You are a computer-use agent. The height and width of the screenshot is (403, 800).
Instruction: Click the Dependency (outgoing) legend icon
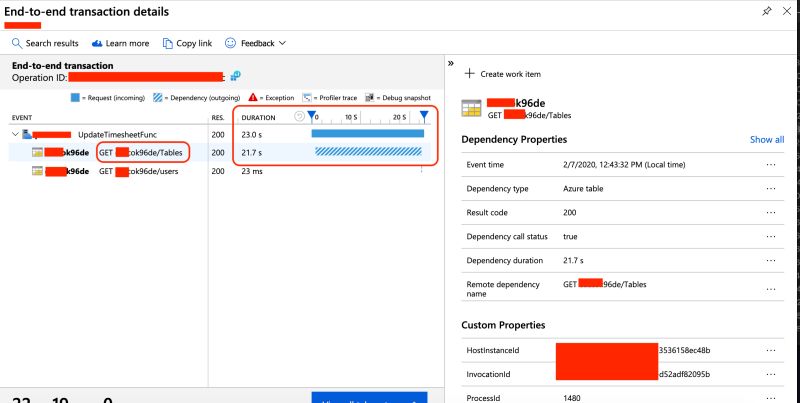point(158,97)
